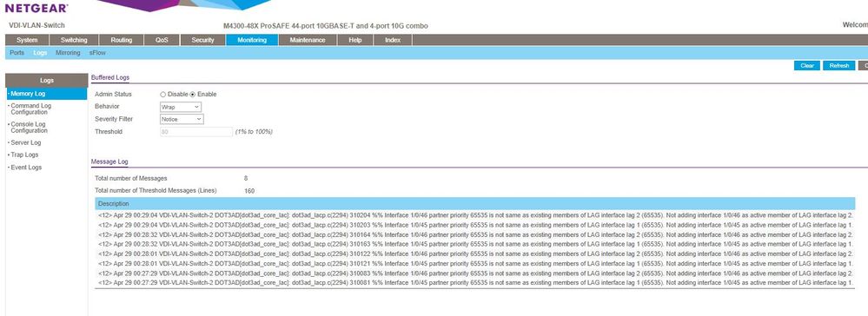The height and width of the screenshot is (316, 868).
Task: Click the Buffered Logs section title
Action: pyautogui.click(x=110, y=77)
